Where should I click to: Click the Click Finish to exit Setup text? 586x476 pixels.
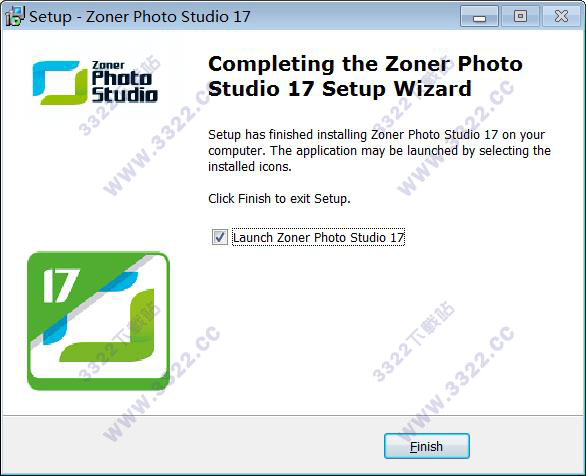pos(279,198)
